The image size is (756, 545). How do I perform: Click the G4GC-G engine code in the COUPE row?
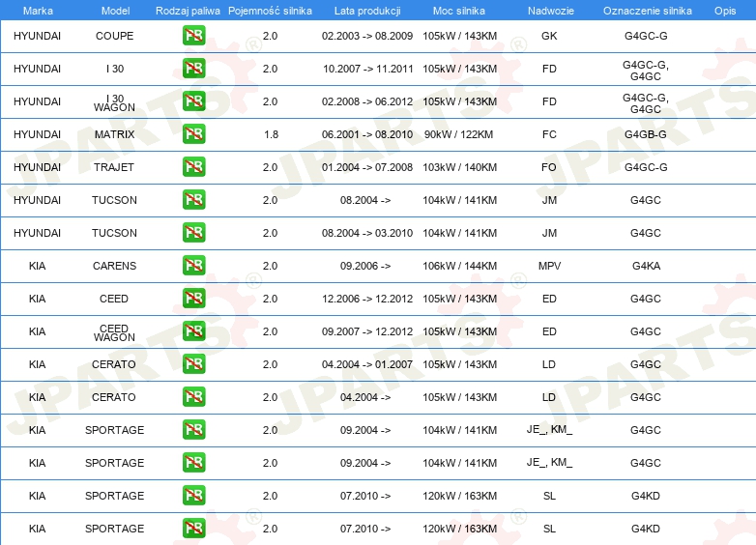pyautogui.click(x=646, y=36)
